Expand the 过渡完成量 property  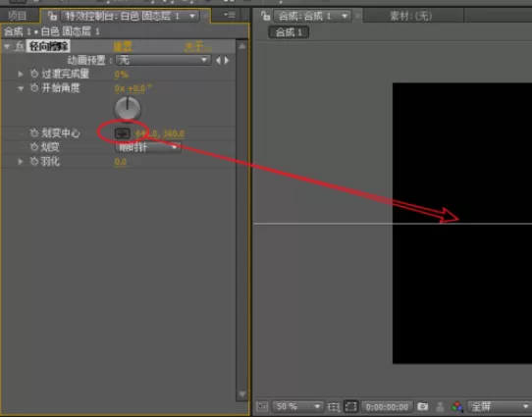click(21, 74)
